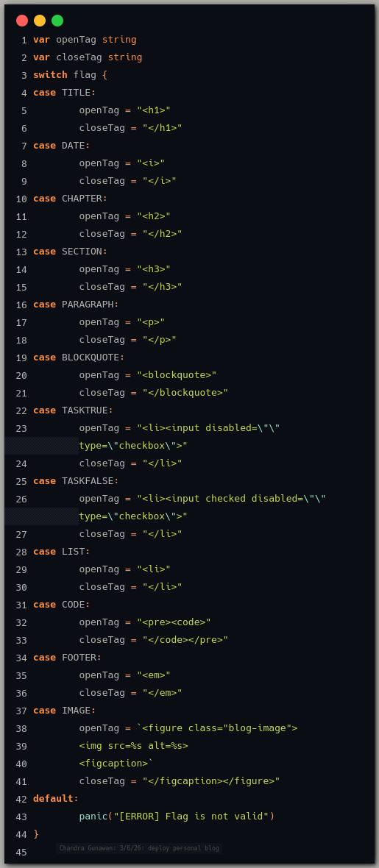This screenshot has width=379, height=868.
Task: Click the string "</h2>" on line 12
Action: 163,234
